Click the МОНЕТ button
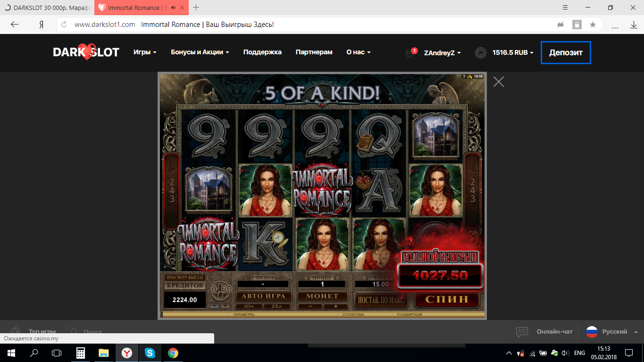 click(323, 296)
